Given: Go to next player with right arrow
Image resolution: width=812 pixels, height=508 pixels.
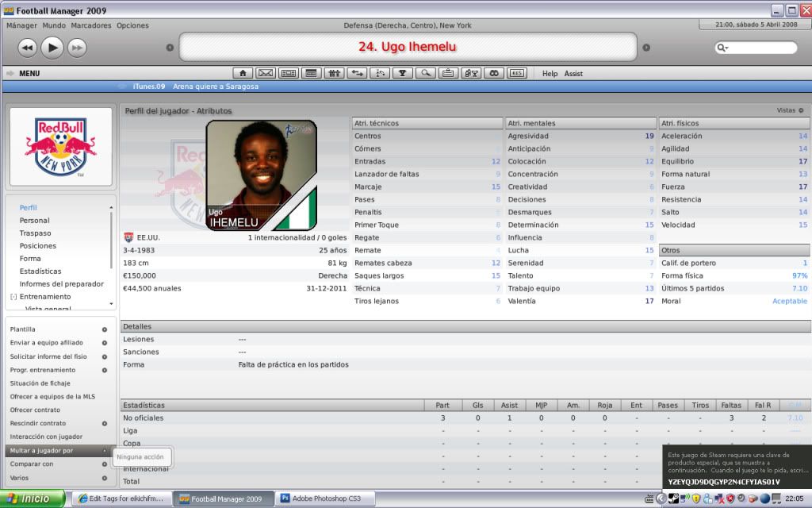Looking at the screenshot, I should click(x=645, y=48).
